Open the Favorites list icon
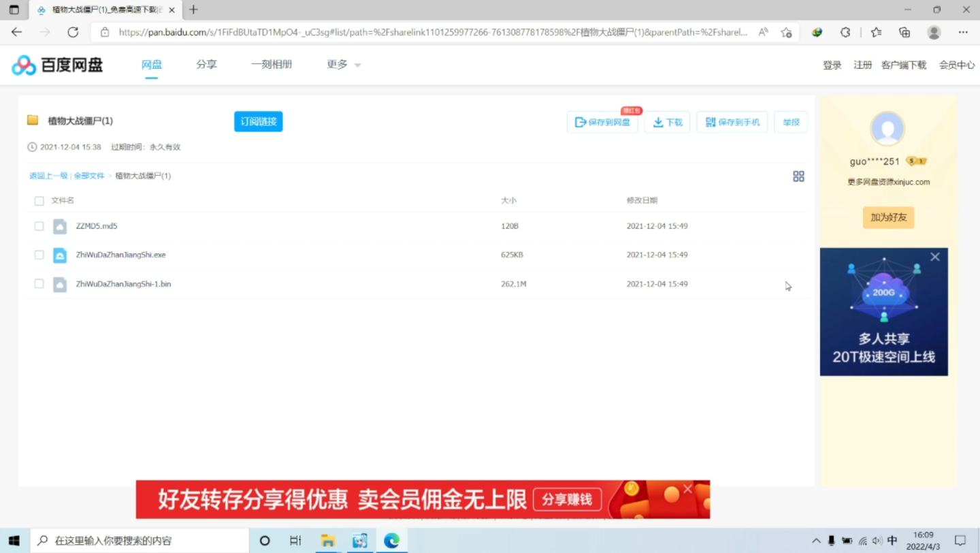The image size is (980, 553). tap(877, 32)
